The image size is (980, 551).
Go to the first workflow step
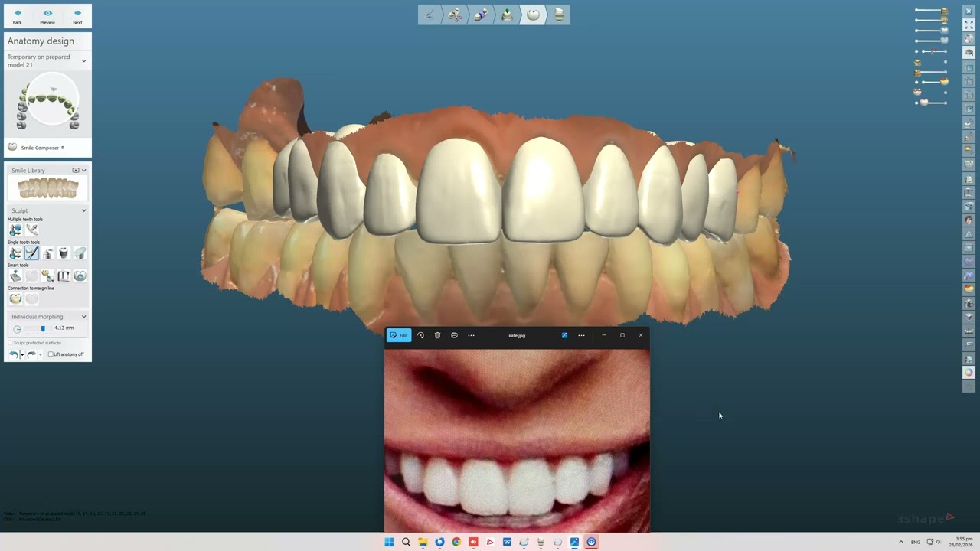[430, 15]
